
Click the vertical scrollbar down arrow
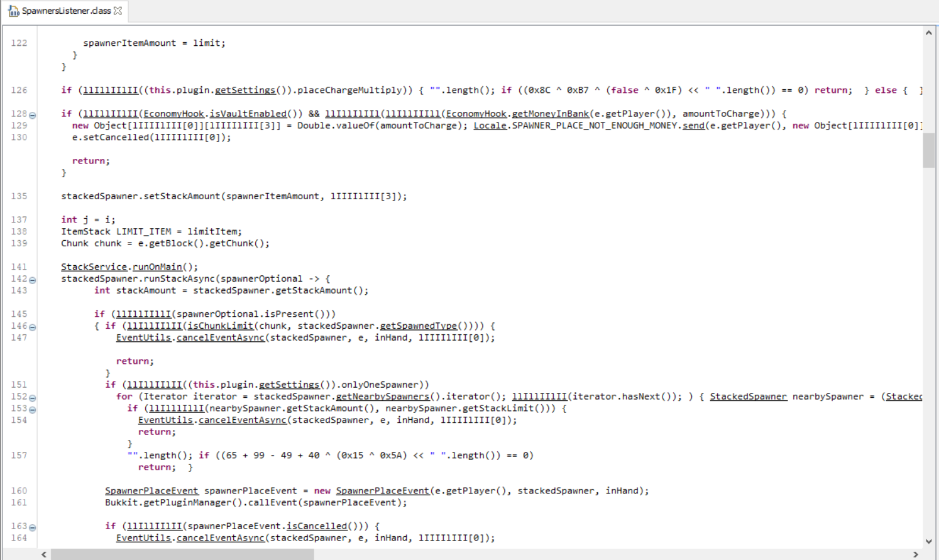(929, 541)
